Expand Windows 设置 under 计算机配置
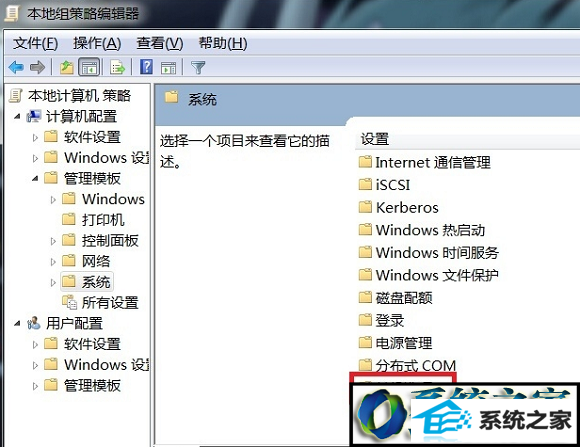The image size is (580, 447). coord(35,158)
